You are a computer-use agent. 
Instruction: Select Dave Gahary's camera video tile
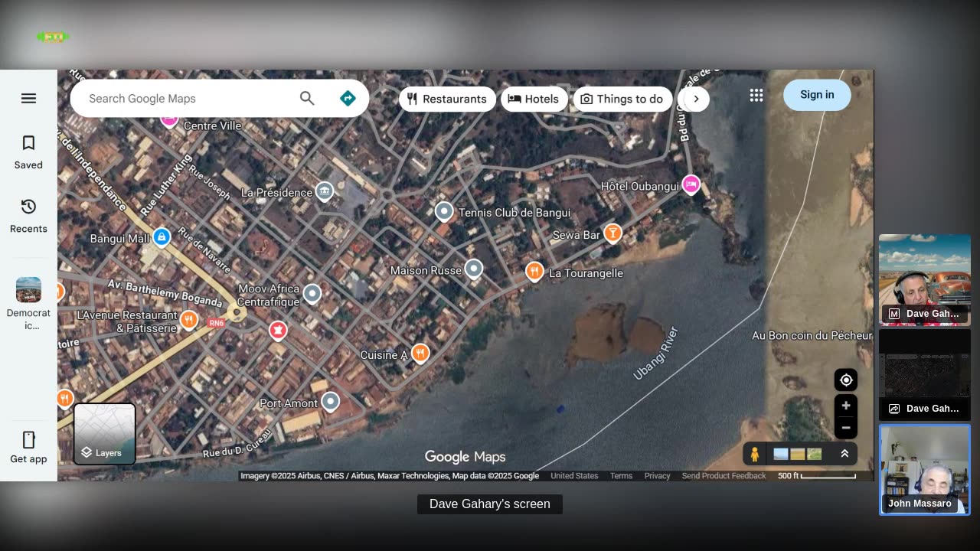click(x=925, y=280)
